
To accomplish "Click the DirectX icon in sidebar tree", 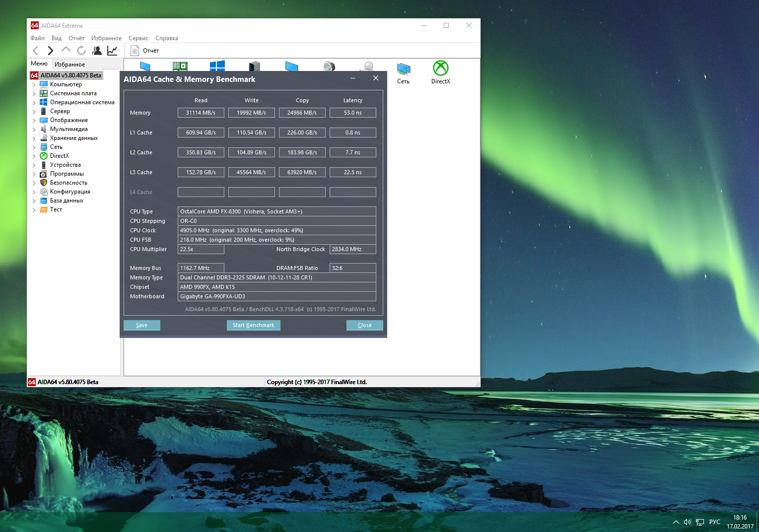I will point(44,156).
